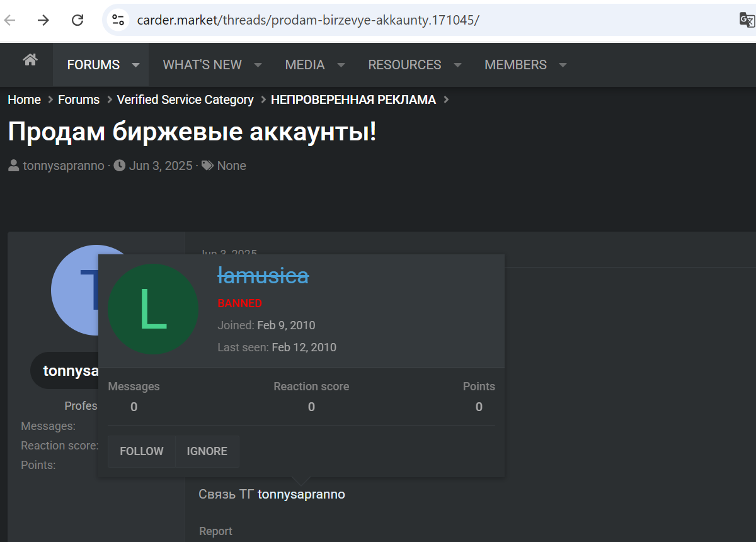Click the member icon before tonnysapranno
This screenshot has height=542, width=756.
(x=13, y=166)
